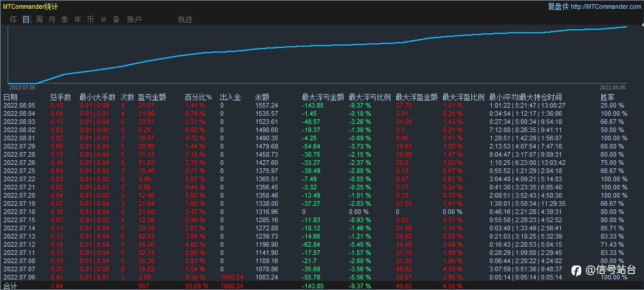Select the 2022.07.14 date row
644x290 pixels.
pos(322,228)
